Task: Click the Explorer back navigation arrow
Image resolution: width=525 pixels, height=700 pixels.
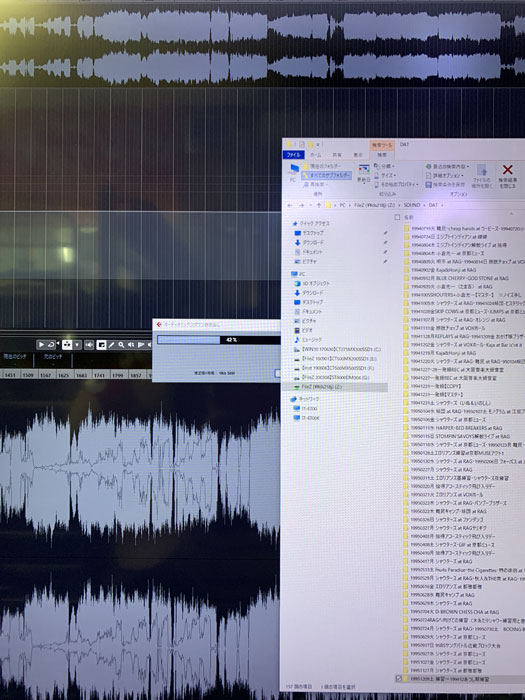Action: click(x=290, y=205)
